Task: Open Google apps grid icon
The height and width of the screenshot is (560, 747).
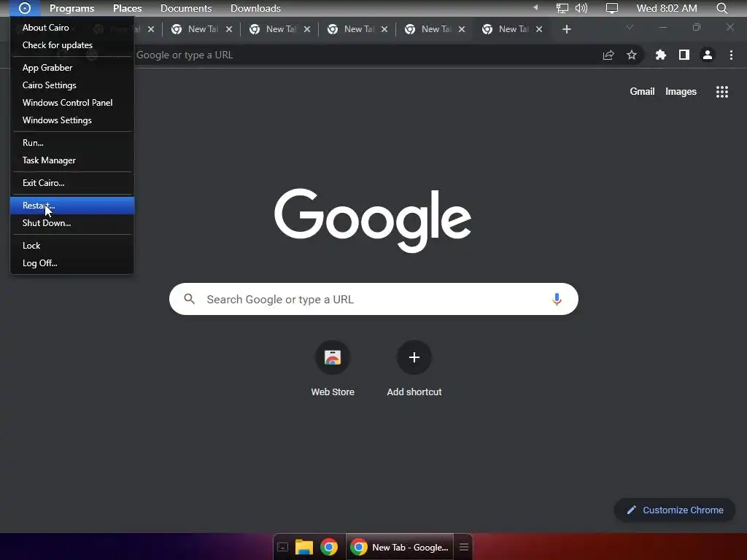Action: 721,92
